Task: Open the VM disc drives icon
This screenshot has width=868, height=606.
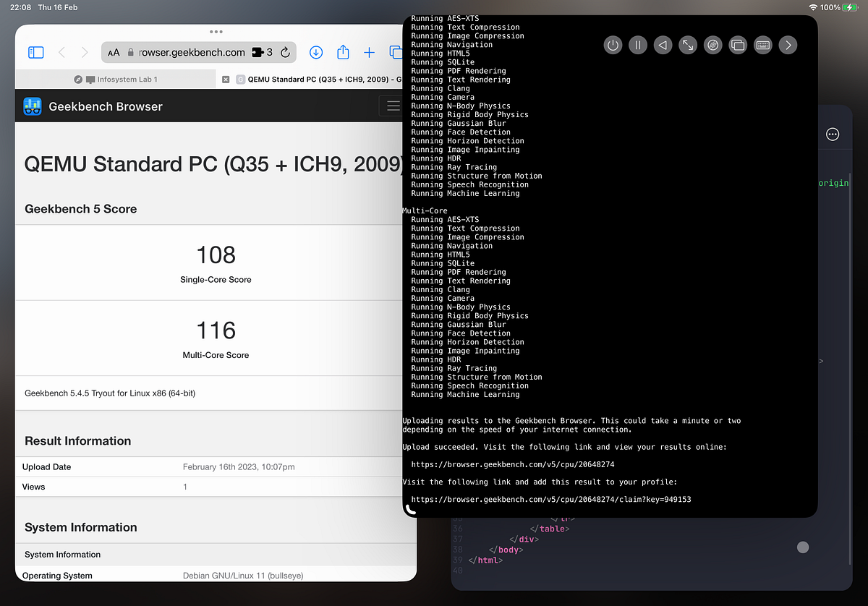Action: point(713,45)
